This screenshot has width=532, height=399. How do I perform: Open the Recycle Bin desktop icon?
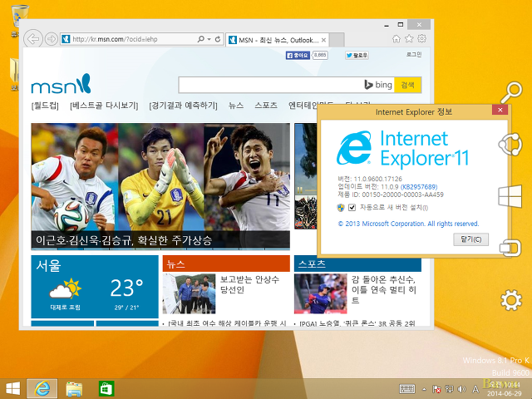(x=19, y=20)
